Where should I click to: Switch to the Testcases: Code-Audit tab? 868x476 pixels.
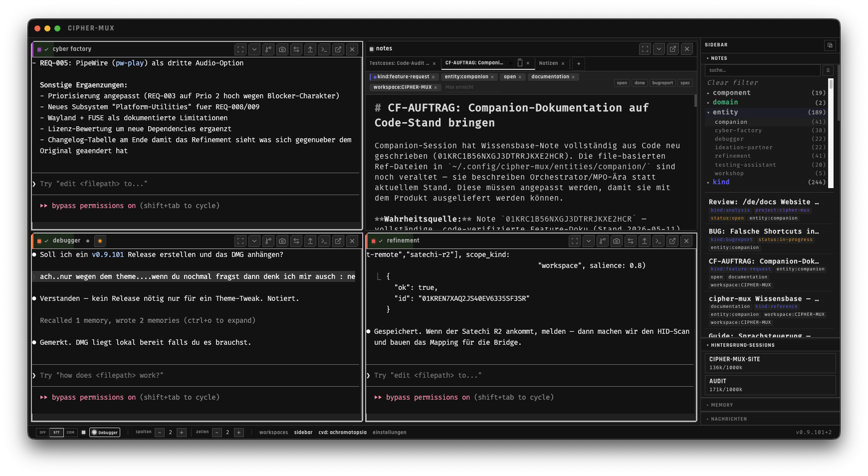tap(399, 63)
